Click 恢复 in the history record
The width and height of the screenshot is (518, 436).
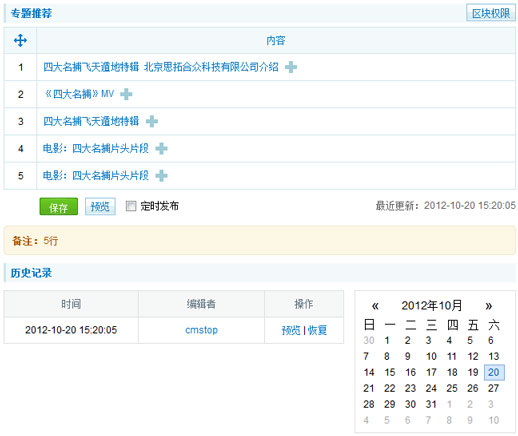(x=317, y=330)
